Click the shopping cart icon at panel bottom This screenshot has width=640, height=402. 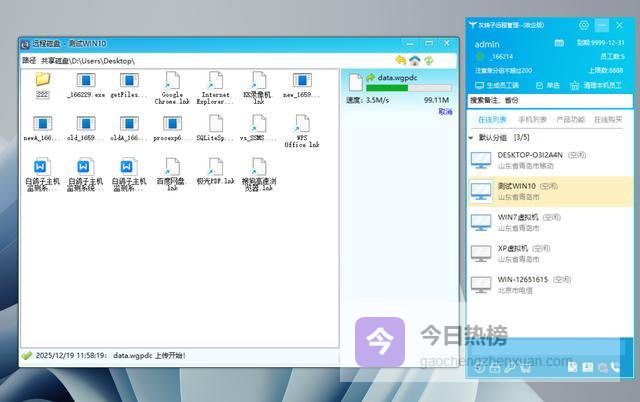pos(526,369)
